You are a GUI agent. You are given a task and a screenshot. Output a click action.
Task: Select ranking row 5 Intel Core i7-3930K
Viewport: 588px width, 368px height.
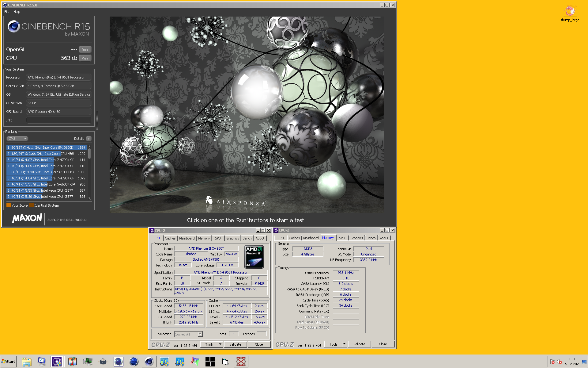(x=47, y=172)
